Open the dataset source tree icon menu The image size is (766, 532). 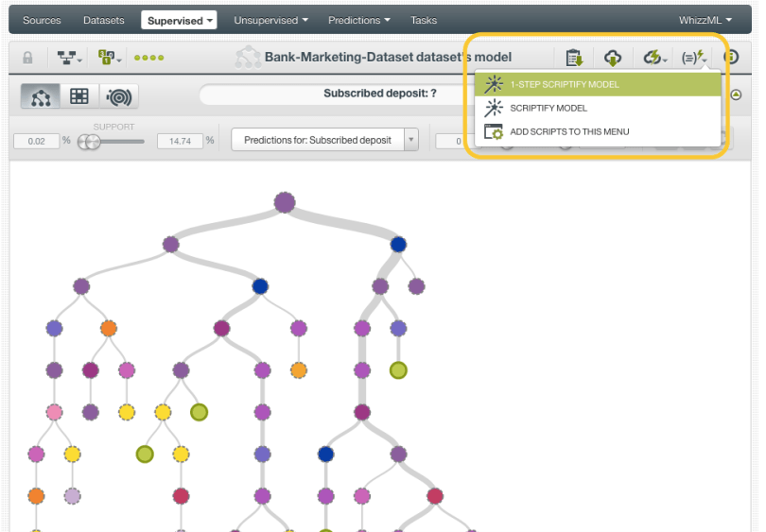[x=70, y=58]
